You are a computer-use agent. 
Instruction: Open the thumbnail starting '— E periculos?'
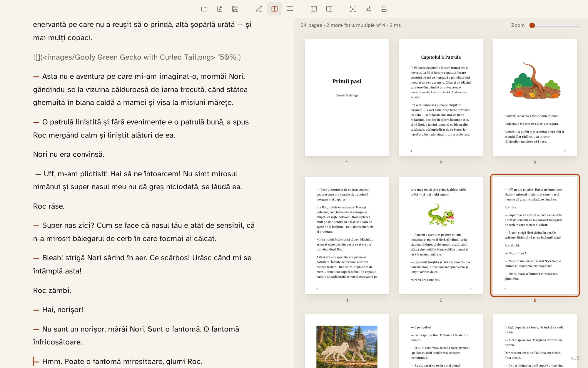(441, 341)
